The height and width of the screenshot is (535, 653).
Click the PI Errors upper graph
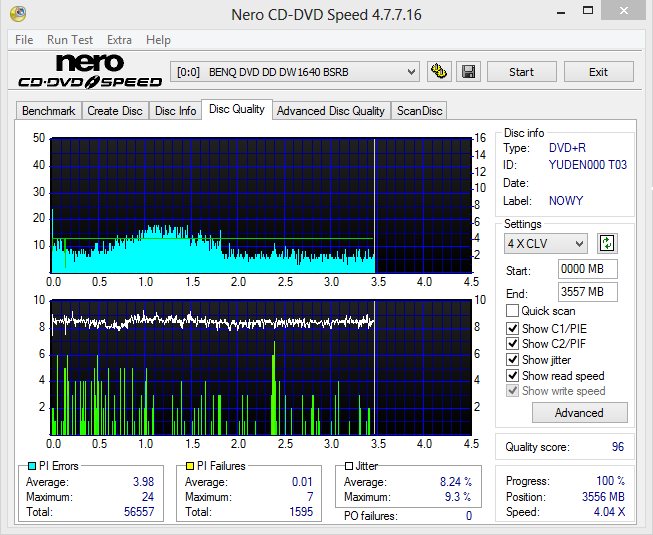261,206
